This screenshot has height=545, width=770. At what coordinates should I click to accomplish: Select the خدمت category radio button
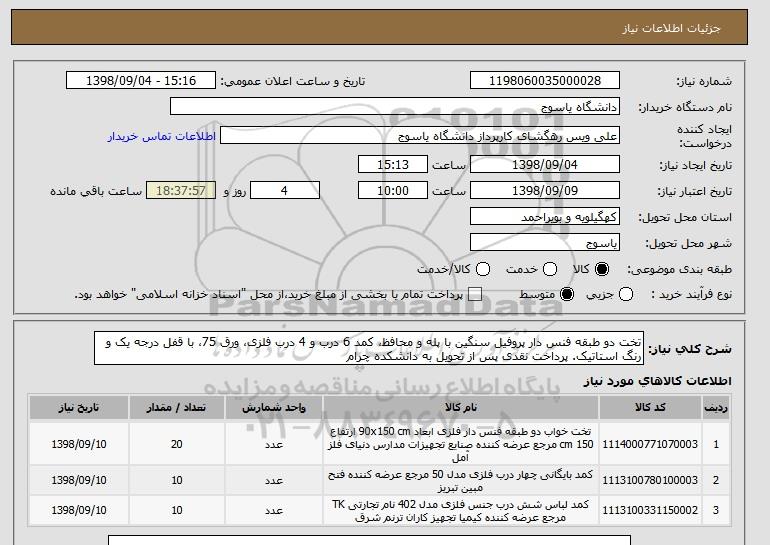coord(550,269)
